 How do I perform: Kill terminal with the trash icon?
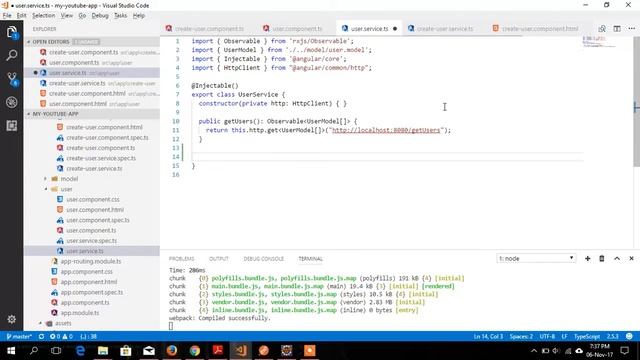(602, 258)
